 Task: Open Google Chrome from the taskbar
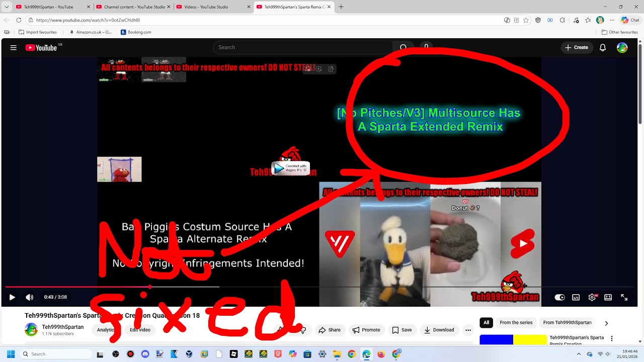click(x=351, y=354)
